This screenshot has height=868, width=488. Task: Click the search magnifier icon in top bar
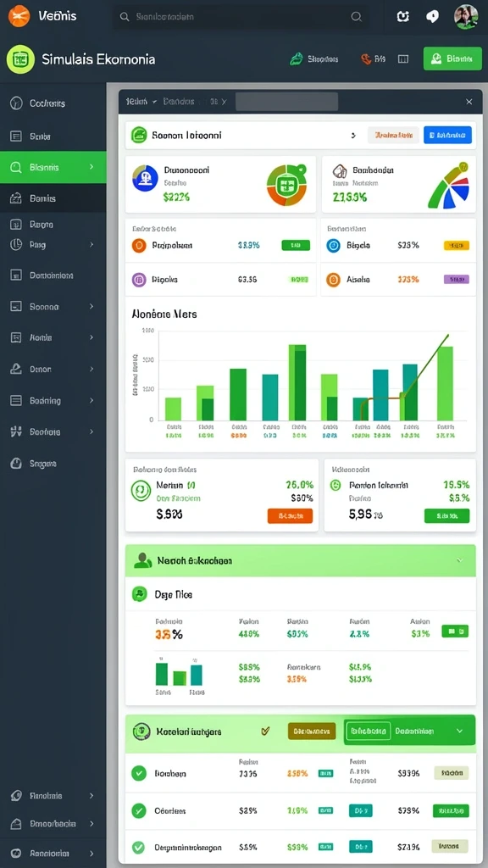point(357,17)
